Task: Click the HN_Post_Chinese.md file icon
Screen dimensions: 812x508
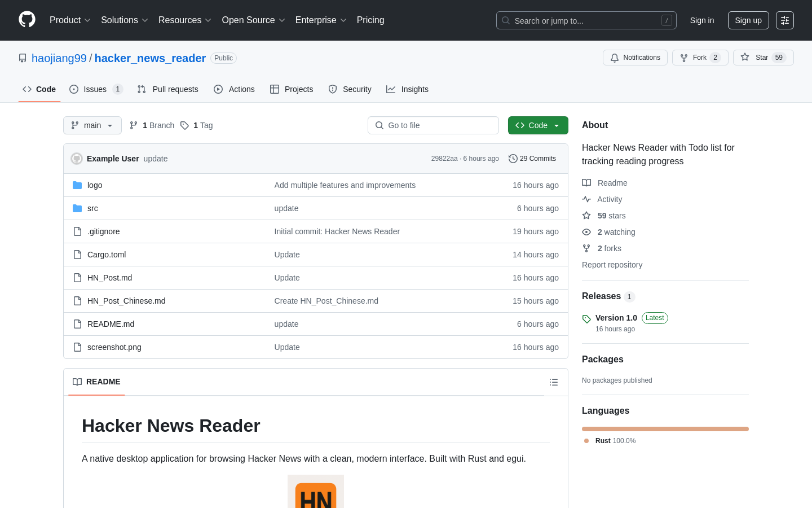Action: (x=77, y=301)
